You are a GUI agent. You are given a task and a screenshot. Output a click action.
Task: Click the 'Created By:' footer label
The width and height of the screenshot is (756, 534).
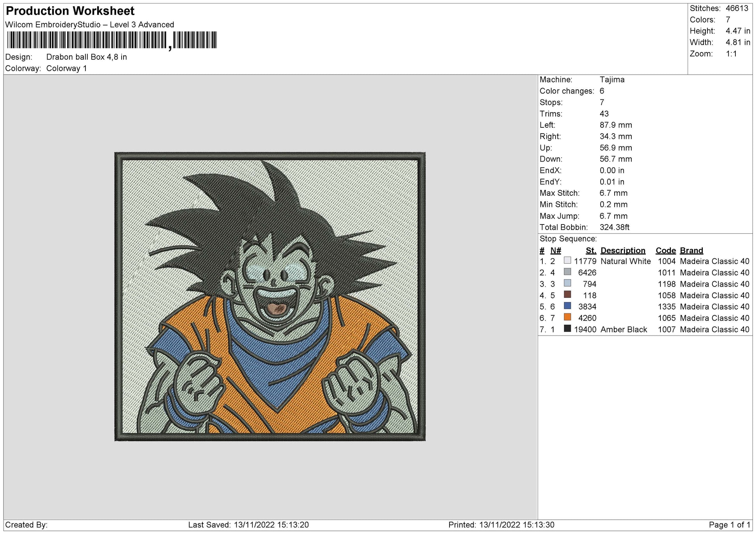click(x=26, y=525)
